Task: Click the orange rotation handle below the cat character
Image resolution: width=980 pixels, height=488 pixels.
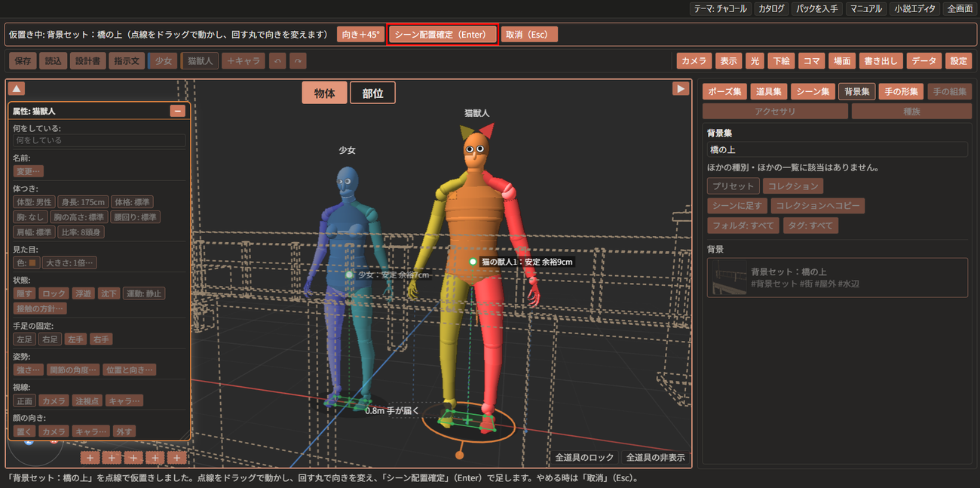Action: [x=459, y=455]
